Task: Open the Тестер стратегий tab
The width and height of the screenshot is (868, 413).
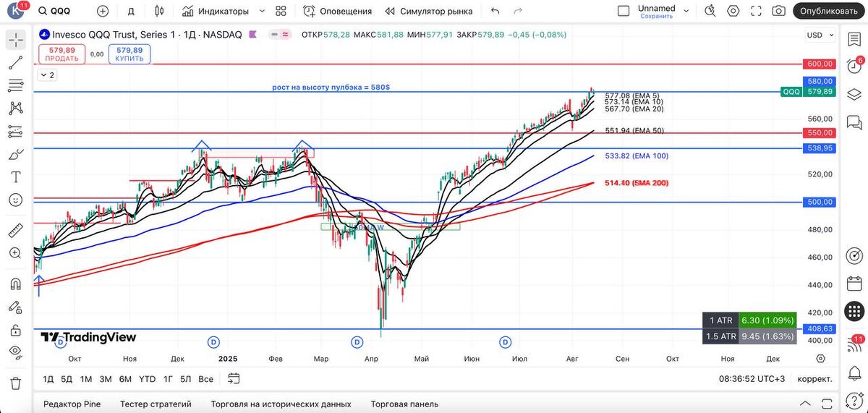Action: (156, 404)
